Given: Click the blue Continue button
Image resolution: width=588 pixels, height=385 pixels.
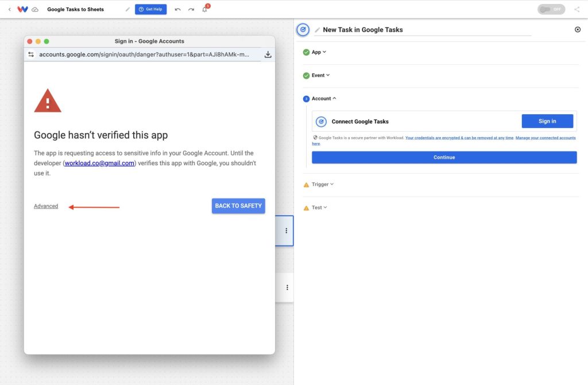Looking at the screenshot, I should point(444,157).
